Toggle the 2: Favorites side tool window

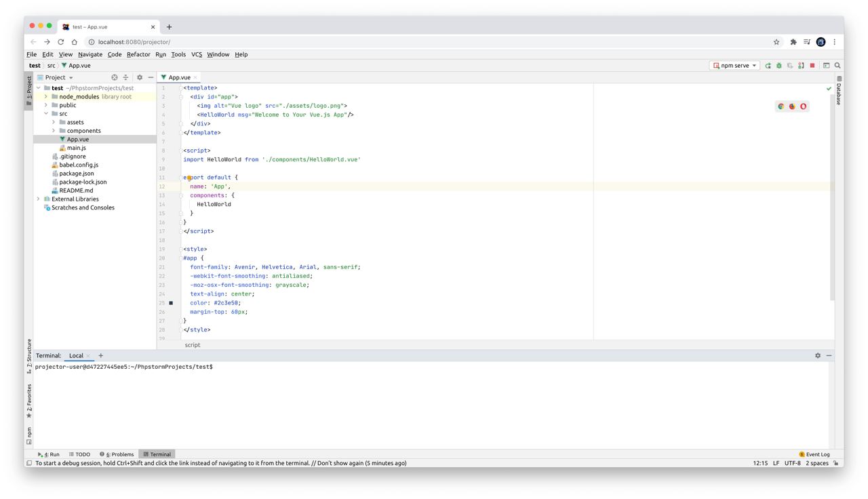(x=29, y=401)
